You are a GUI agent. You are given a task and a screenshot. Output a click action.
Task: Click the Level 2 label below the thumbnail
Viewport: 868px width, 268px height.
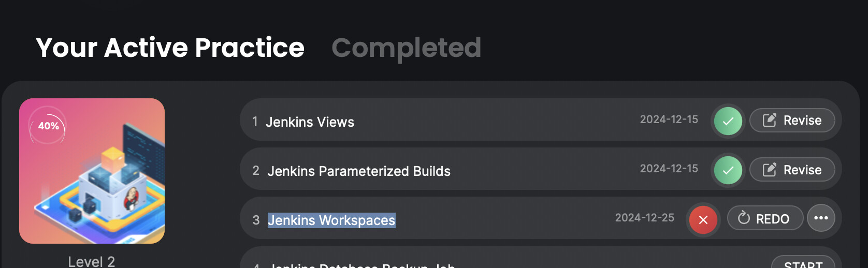point(92,261)
